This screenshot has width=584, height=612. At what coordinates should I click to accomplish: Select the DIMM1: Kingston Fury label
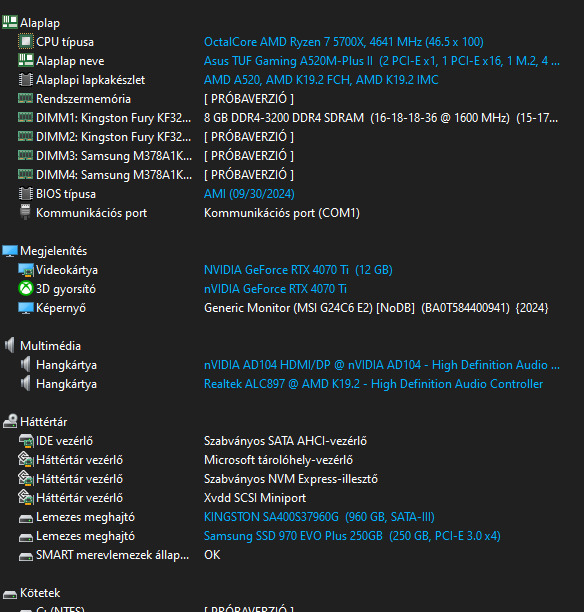click(x=114, y=118)
